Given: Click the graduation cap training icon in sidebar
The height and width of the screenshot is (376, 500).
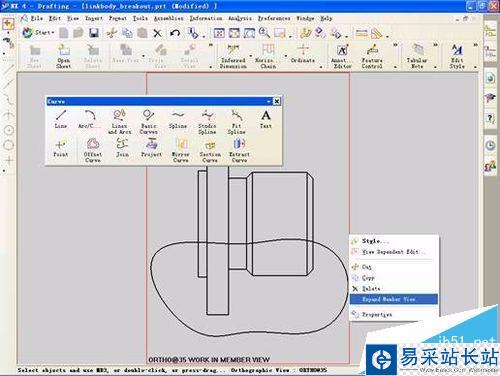Looking at the screenshot, I should [490, 98].
